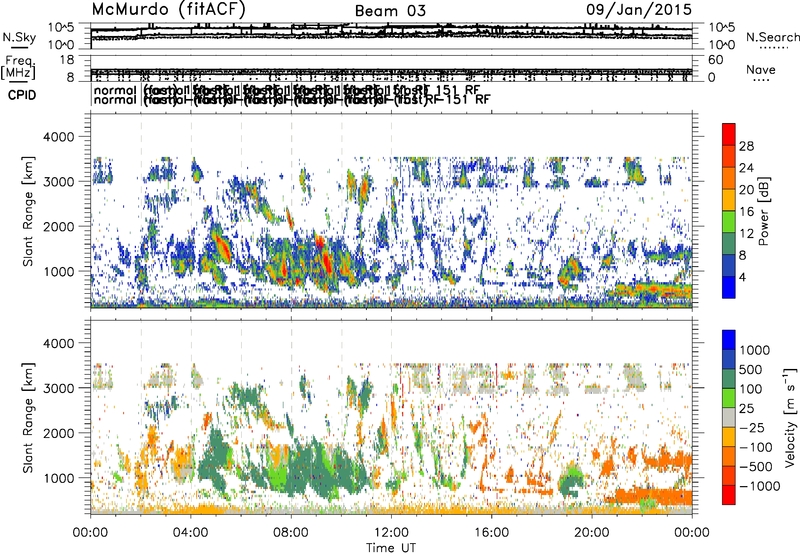Click the 500 label on velocity colorbar
Screen dimensions: 800x554
(x=751, y=370)
